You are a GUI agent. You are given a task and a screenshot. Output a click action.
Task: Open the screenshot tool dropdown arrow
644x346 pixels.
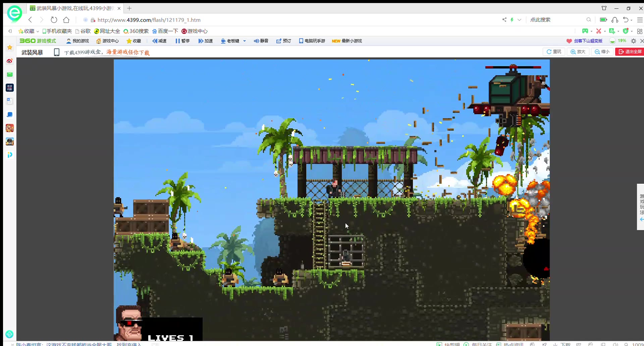click(605, 31)
